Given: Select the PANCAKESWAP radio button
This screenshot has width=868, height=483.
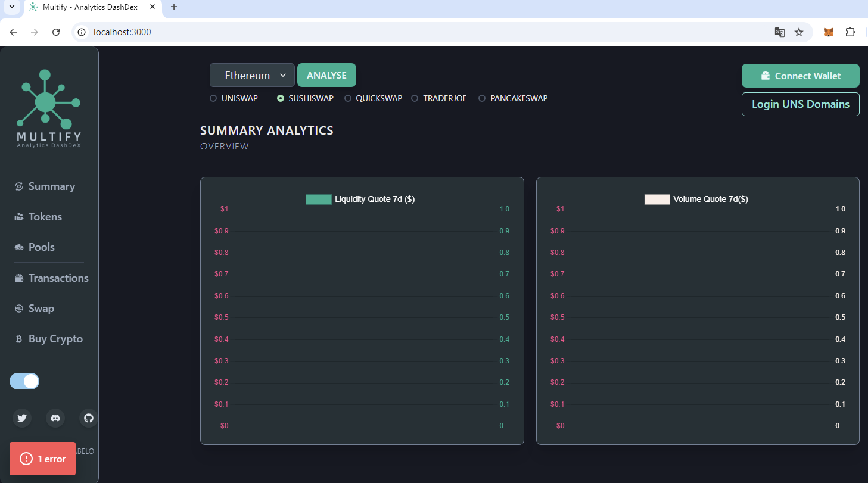Looking at the screenshot, I should tap(482, 98).
